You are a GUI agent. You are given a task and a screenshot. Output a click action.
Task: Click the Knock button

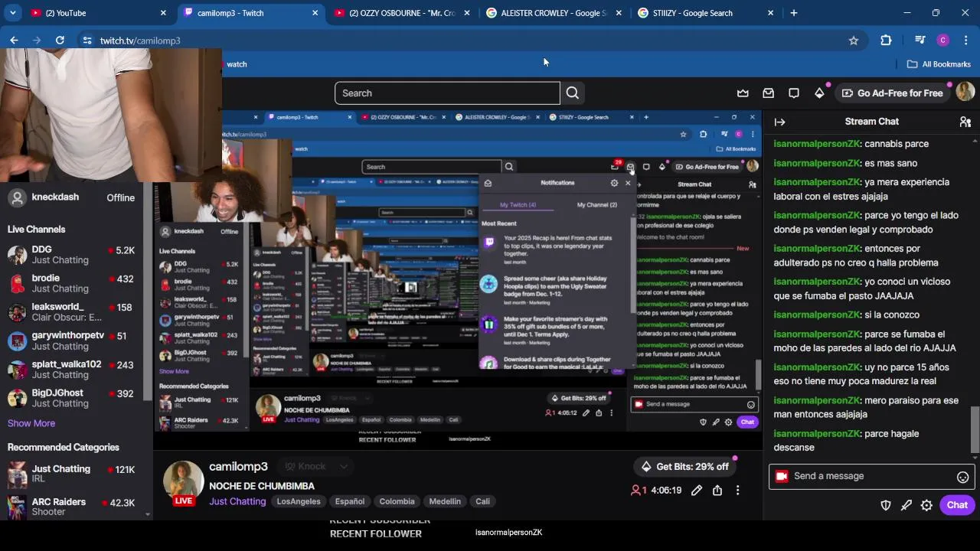click(x=305, y=467)
